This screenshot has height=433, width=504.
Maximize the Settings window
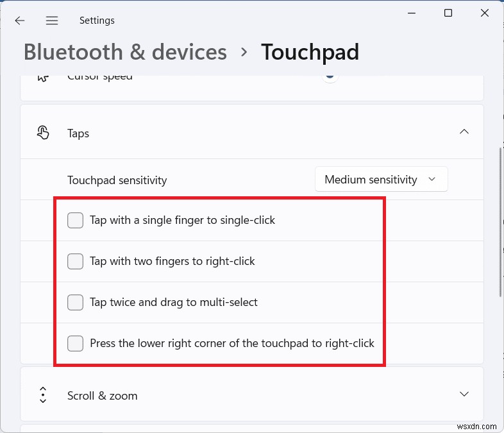[x=448, y=13]
